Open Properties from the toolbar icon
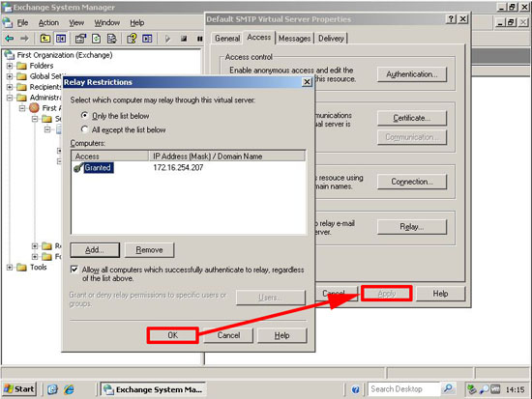The width and height of the screenshot is (532, 399). pos(80,39)
